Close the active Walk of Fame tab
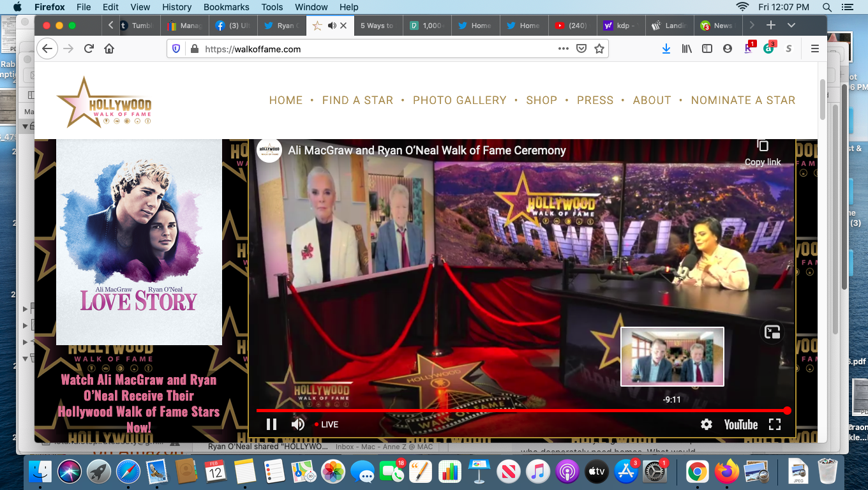This screenshot has height=490, width=868. coord(343,26)
